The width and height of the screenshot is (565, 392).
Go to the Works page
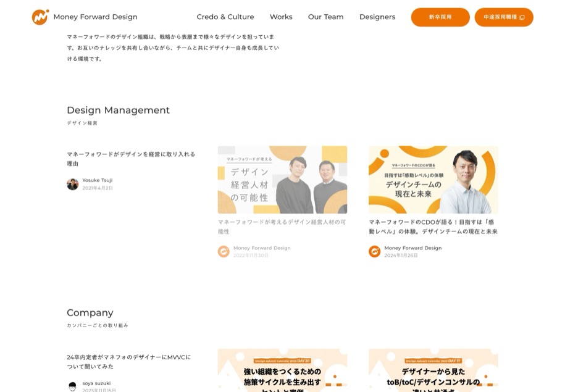281,17
